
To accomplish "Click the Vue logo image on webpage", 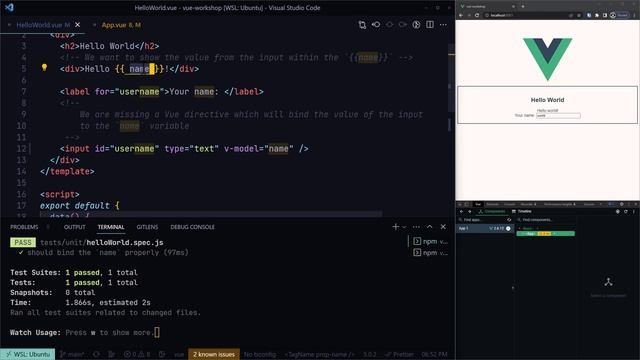I will pyautogui.click(x=547, y=59).
